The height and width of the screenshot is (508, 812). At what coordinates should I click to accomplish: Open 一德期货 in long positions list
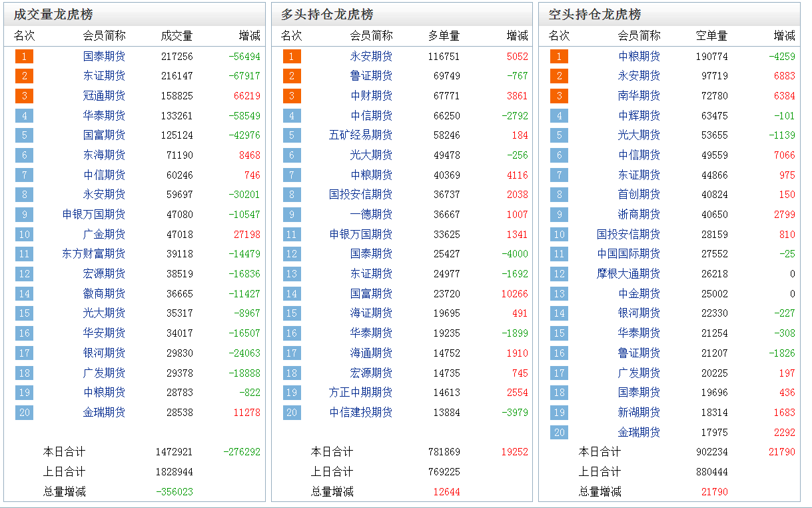[x=371, y=215]
